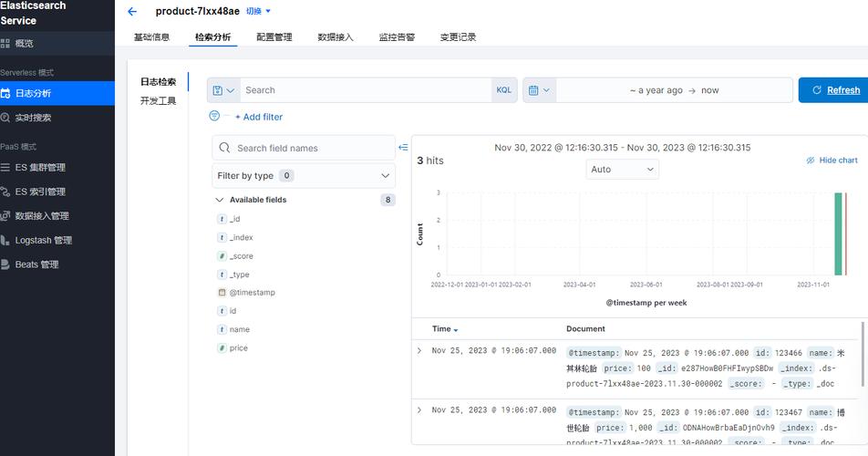Expand the document row for id 123466
The width and height of the screenshot is (868, 456).
419,350
